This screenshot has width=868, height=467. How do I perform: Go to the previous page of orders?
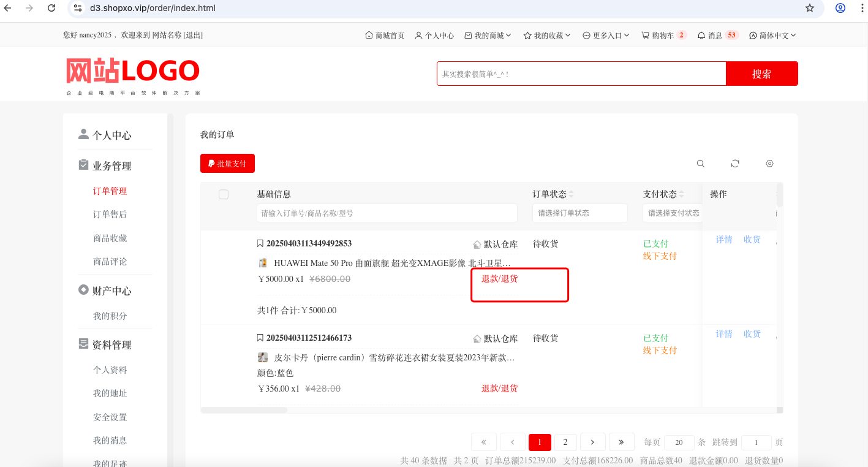(x=513, y=442)
